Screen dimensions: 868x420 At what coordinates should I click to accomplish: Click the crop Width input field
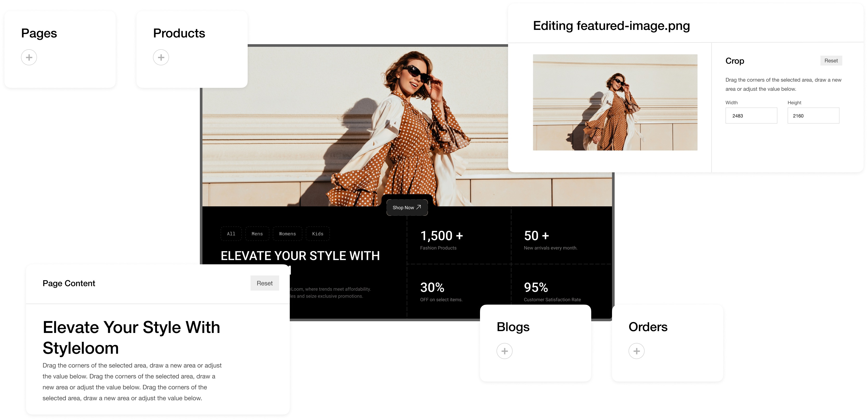[751, 116]
